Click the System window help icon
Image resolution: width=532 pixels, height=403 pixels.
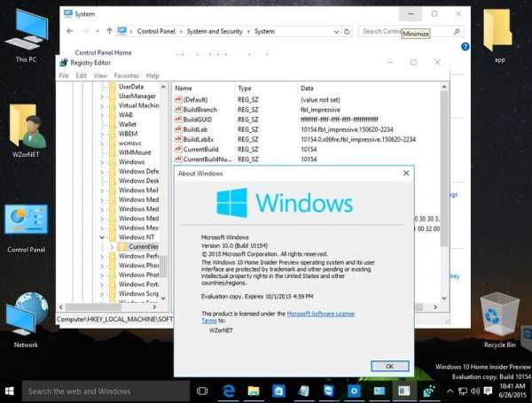[465, 47]
